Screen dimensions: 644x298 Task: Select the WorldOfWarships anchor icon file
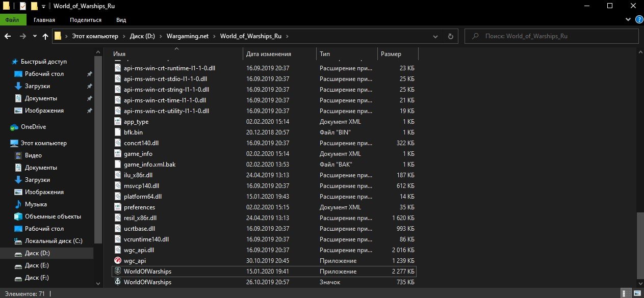point(117,282)
